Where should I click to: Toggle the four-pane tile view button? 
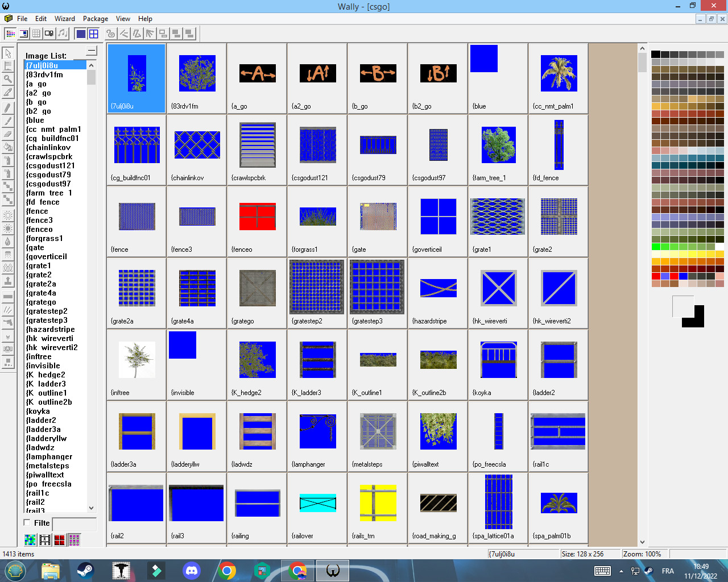click(94, 34)
